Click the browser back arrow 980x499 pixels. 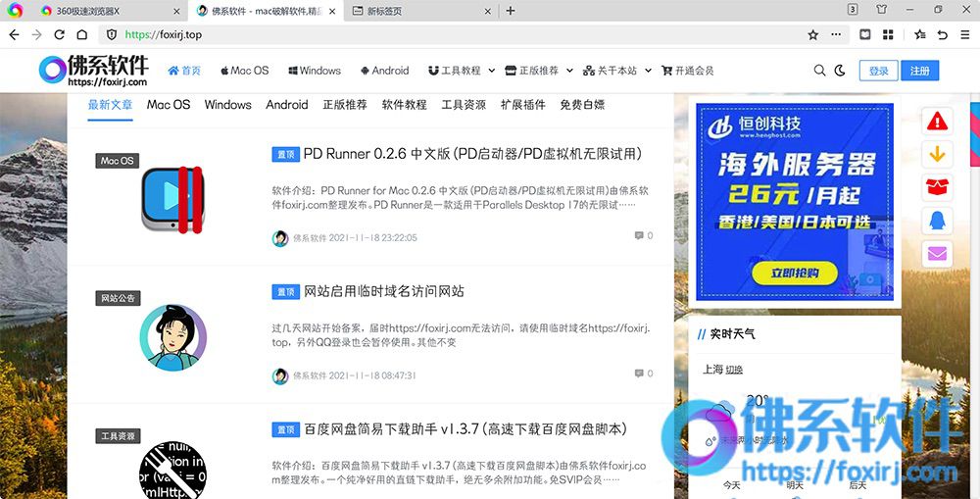(14, 35)
